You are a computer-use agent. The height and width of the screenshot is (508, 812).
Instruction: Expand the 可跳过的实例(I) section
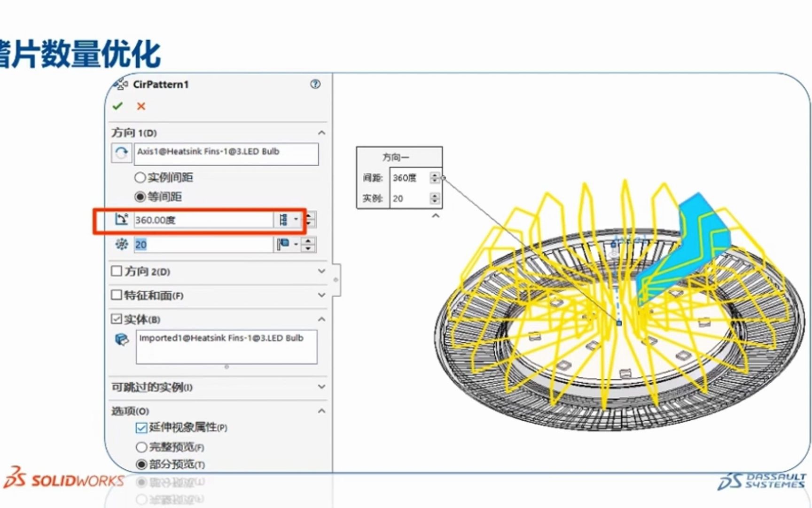click(x=321, y=387)
